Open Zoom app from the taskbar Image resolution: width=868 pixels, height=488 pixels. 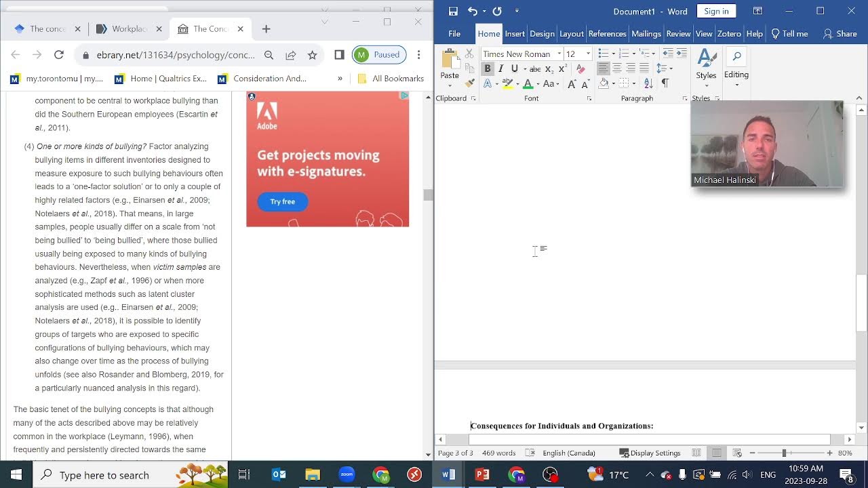347,474
